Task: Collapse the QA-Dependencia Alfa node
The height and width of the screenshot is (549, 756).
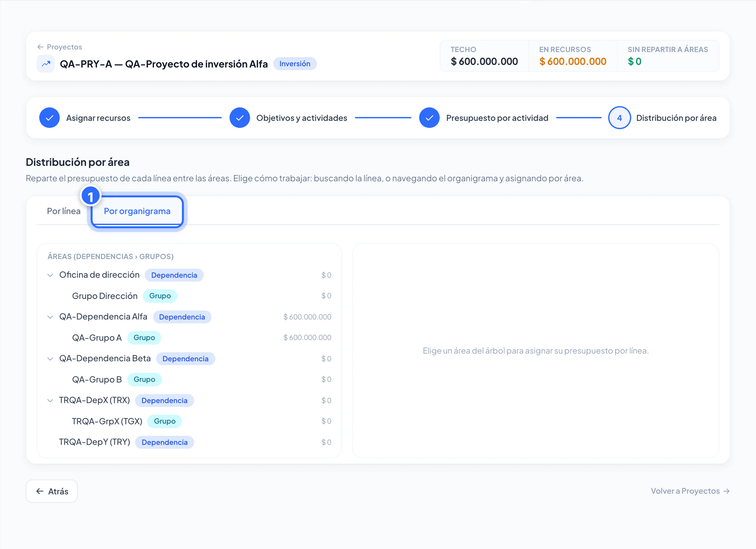Action: click(x=50, y=317)
